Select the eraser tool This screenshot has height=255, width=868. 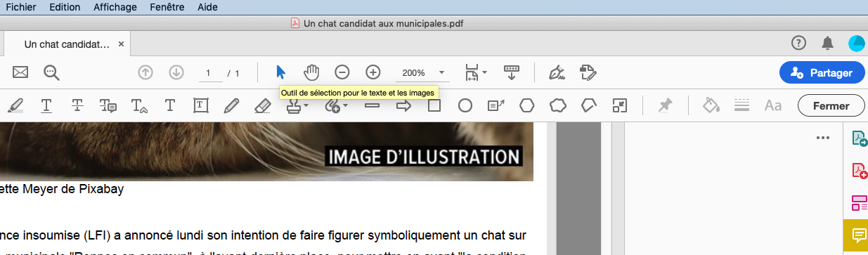pos(262,105)
